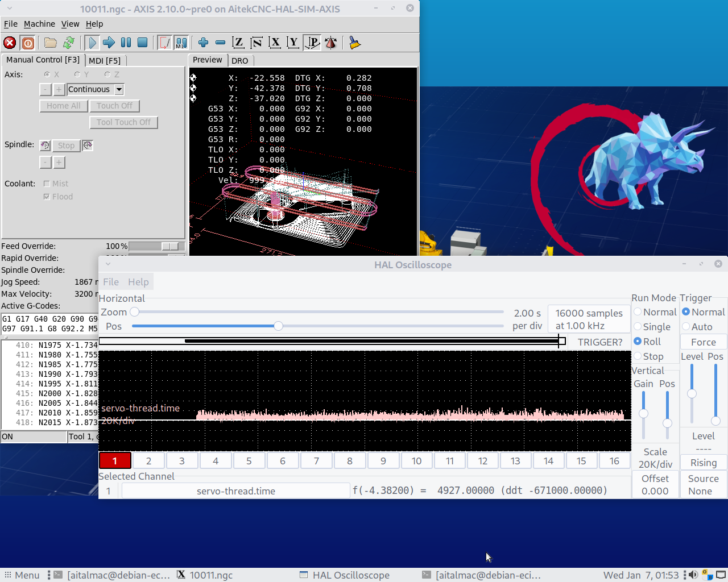Switch to the DRO tab
Viewport: 728px width, 582px height.
click(239, 61)
